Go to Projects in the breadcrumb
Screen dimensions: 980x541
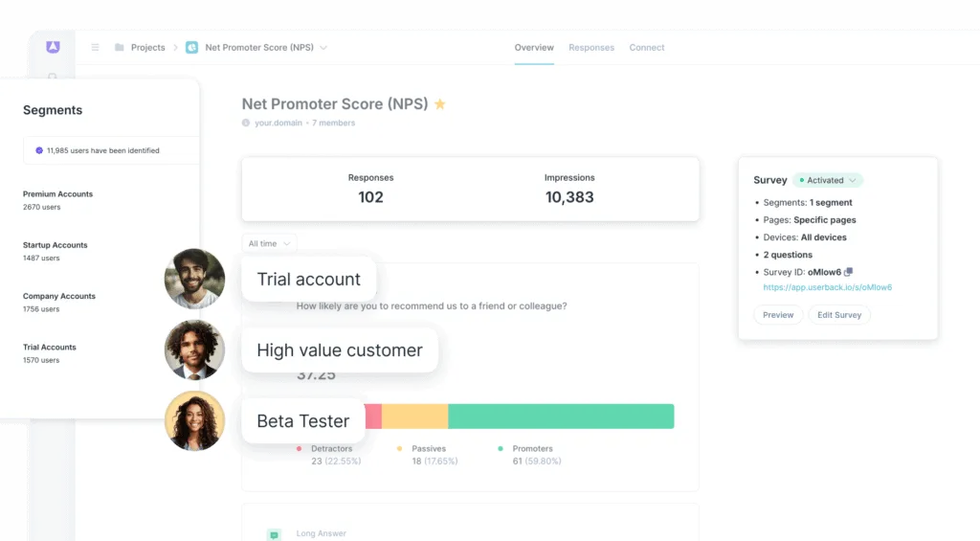[x=148, y=48]
